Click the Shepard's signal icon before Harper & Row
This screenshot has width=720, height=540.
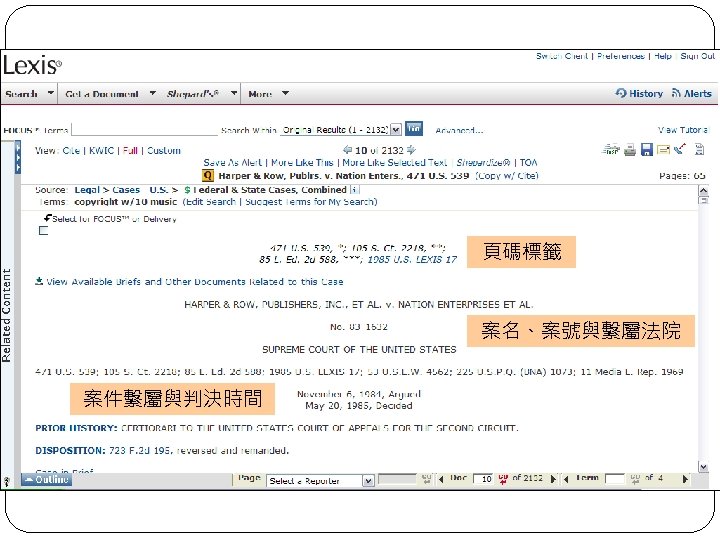point(208,175)
